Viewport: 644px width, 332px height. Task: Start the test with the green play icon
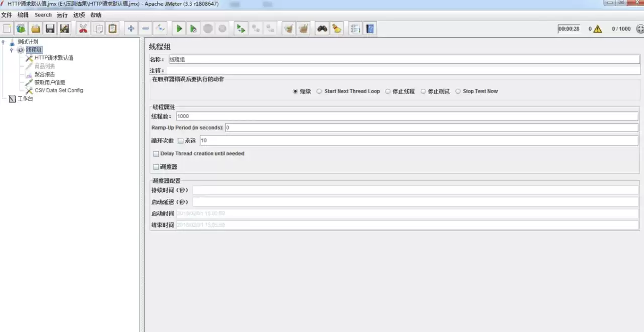tap(179, 29)
